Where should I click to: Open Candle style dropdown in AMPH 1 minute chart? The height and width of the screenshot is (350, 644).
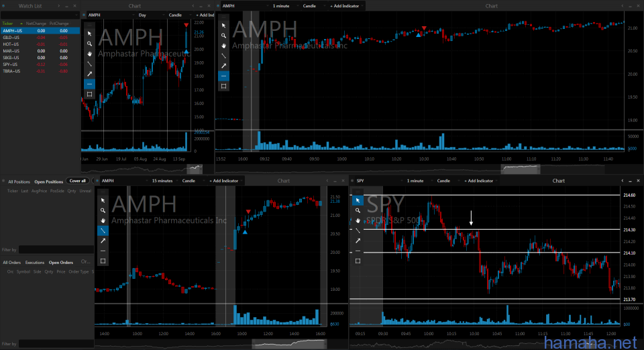313,6
